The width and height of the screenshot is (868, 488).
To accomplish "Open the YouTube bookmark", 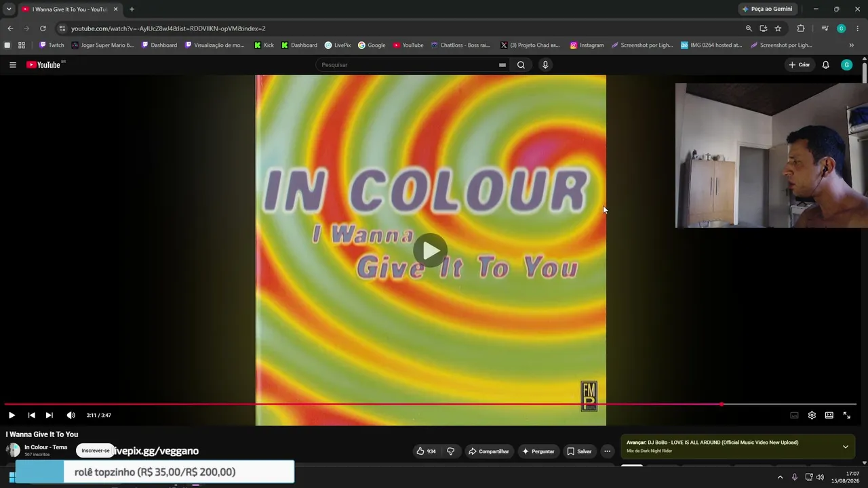I will (408, 45).
